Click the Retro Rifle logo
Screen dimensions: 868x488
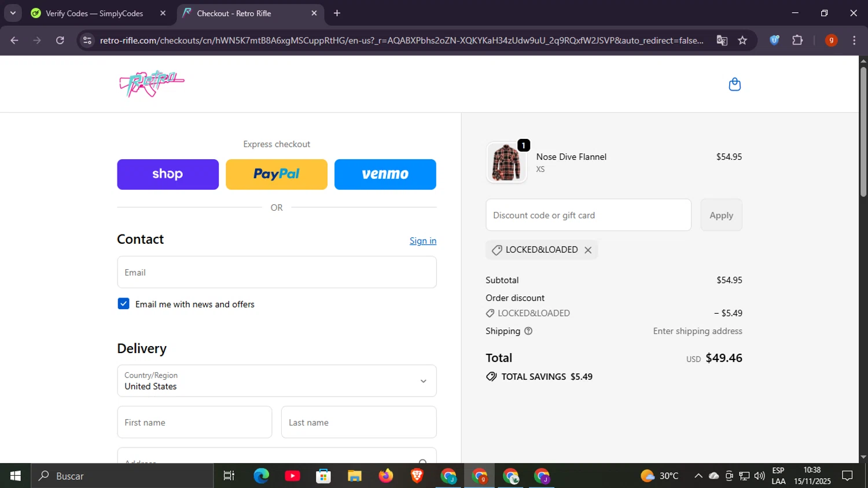(152, 84)
